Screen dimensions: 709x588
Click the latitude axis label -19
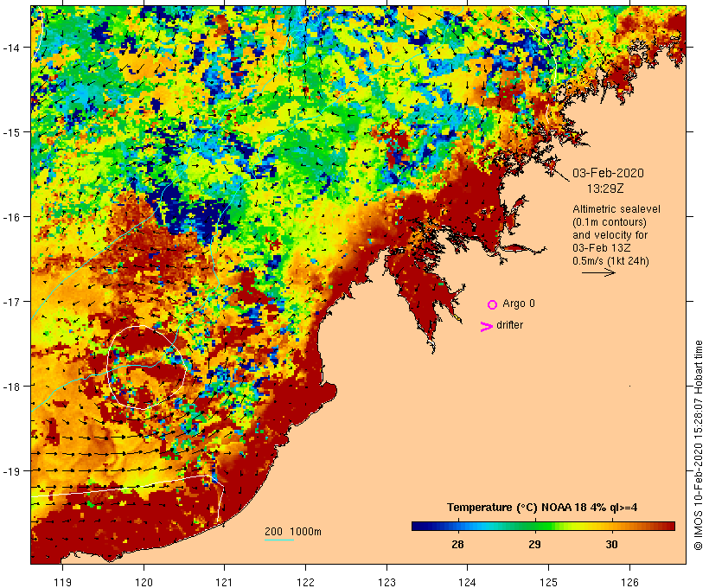[11, 471]
